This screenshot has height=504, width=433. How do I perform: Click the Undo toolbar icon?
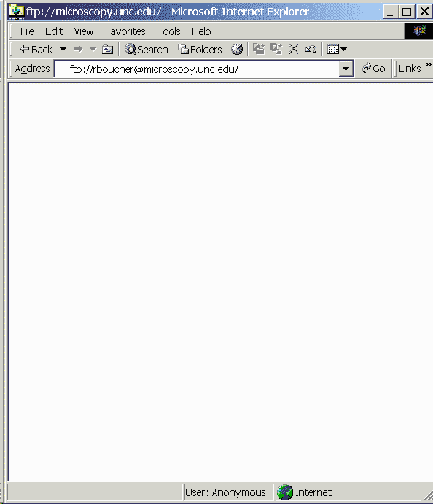pos(311,49)
